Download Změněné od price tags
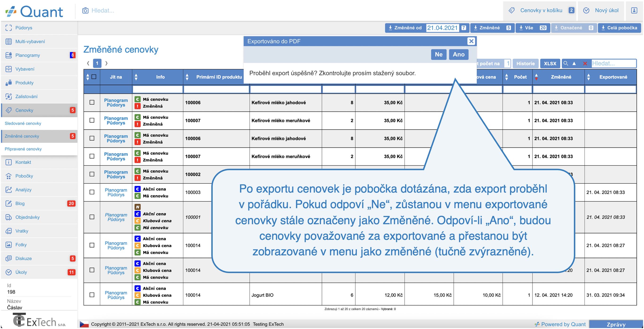 pos(405,28)
